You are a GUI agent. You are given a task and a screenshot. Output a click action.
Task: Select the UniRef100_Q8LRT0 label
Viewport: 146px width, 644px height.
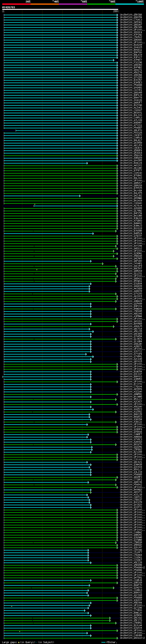tap(131, 130)
